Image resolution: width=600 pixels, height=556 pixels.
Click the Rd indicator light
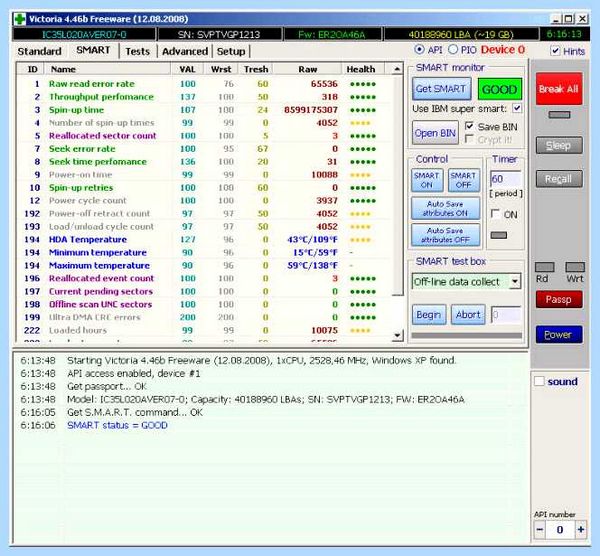545,267
